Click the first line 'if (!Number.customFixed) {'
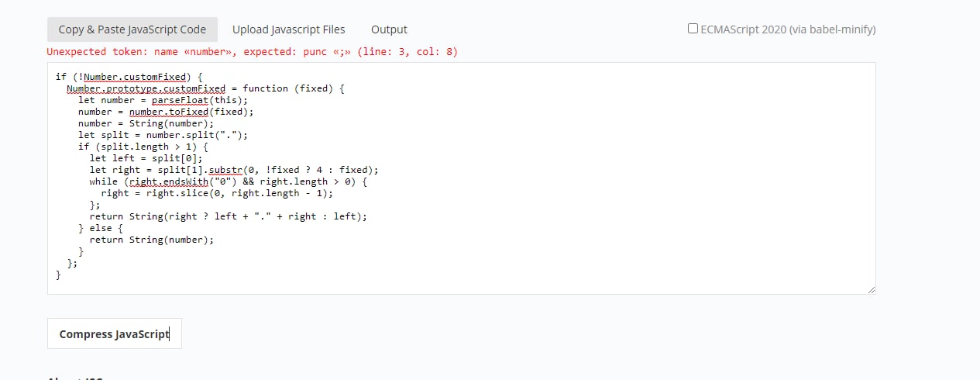980x380 pixels. pos(129,77)
